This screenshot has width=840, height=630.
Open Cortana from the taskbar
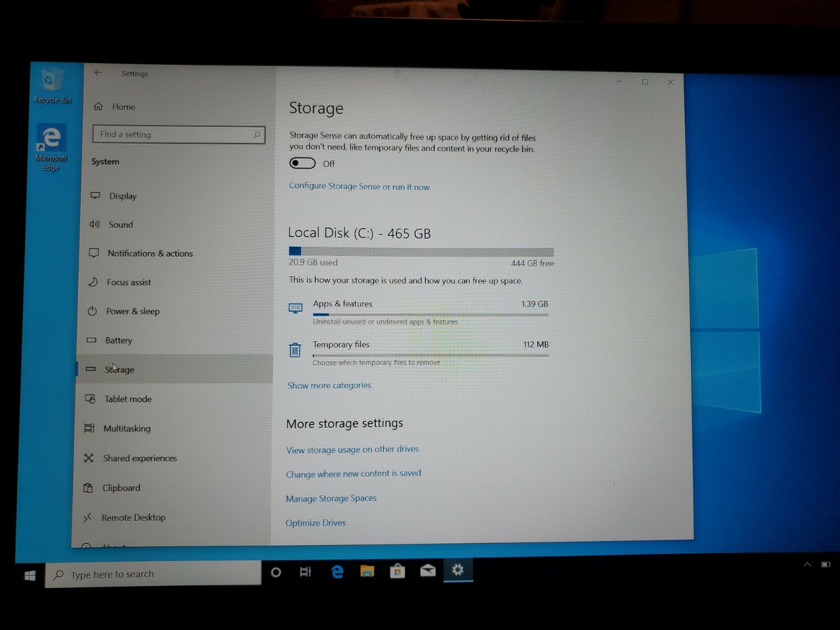coord(276,572)
